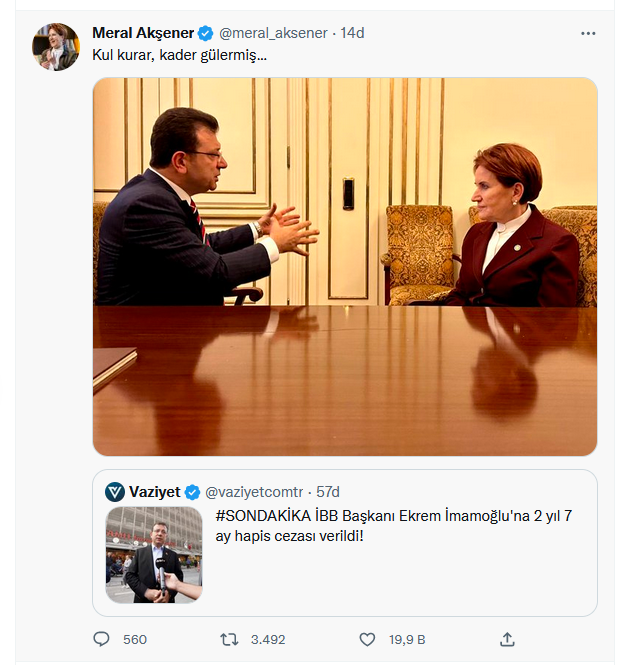Open the @meral_aksener handle link
The width and height of the screenshot is (630, 665).
coord(273,33)
